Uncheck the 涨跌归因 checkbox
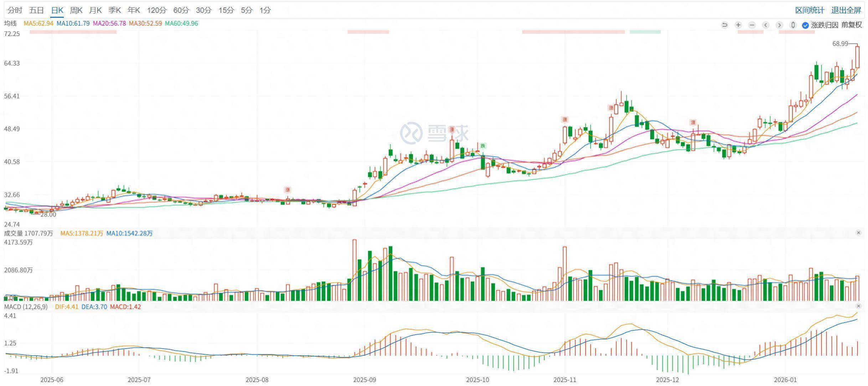 (x=805, y=25)
